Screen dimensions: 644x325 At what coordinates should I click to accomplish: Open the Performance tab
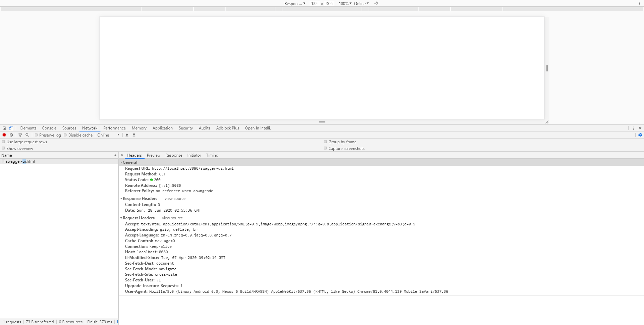(x=114, y=128)
